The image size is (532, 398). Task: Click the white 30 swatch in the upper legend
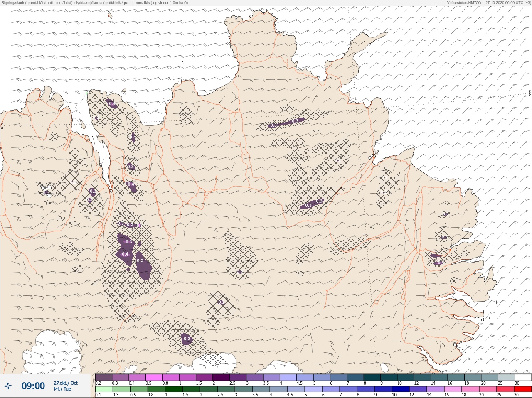tap(523, 377)
